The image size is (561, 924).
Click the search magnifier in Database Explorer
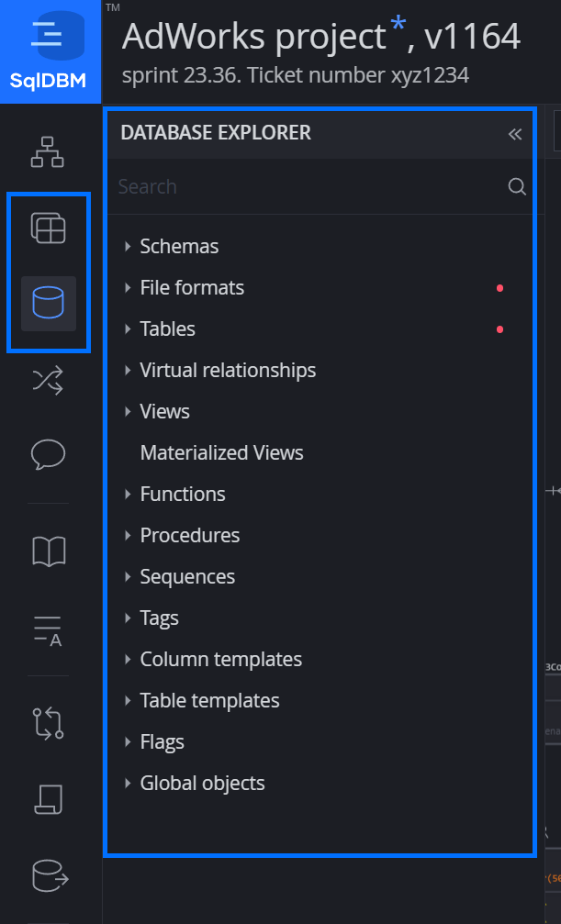click(516, 186)
